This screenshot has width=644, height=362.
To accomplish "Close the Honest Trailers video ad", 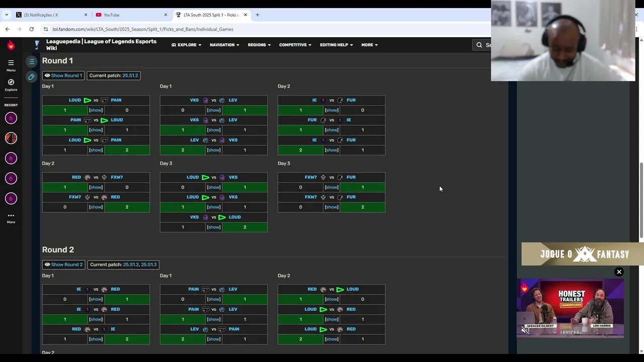I will click(x=619, y=272).
